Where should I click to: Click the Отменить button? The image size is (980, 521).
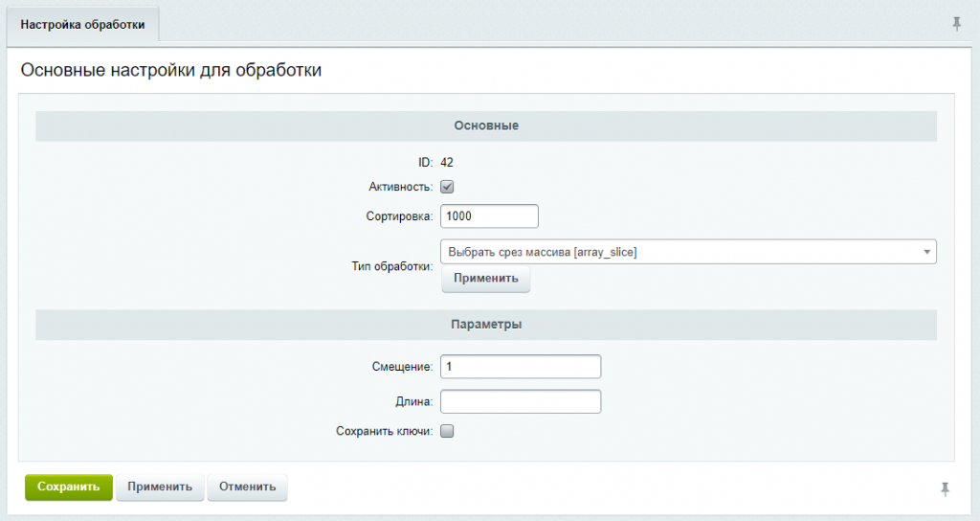(x=248, y=487)
